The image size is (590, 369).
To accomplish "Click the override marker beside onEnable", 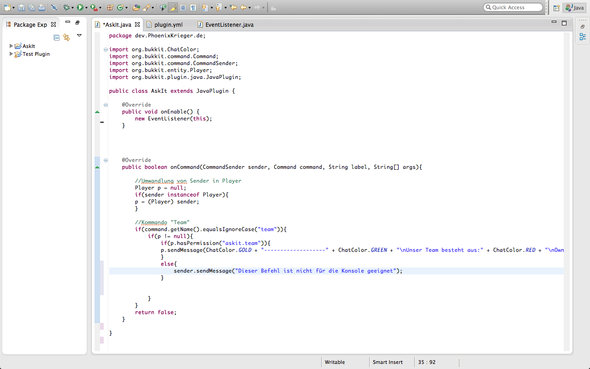I will tap(97, 112).
